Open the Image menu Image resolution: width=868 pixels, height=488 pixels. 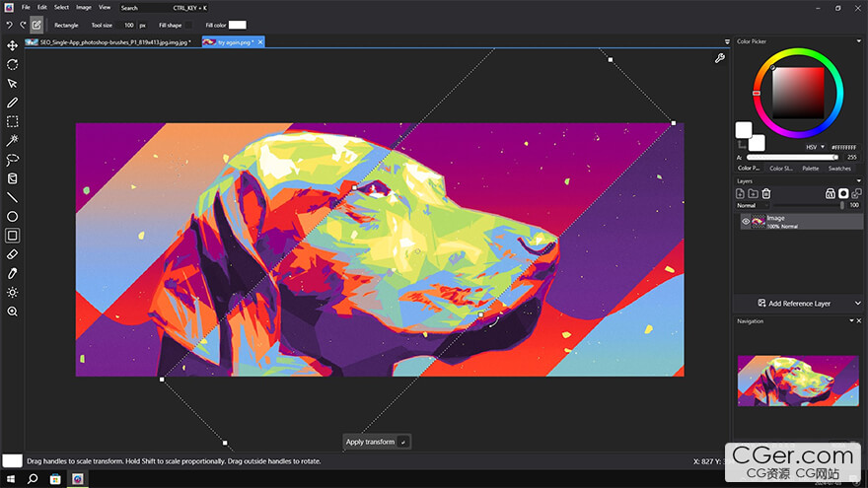coord(84,7)
